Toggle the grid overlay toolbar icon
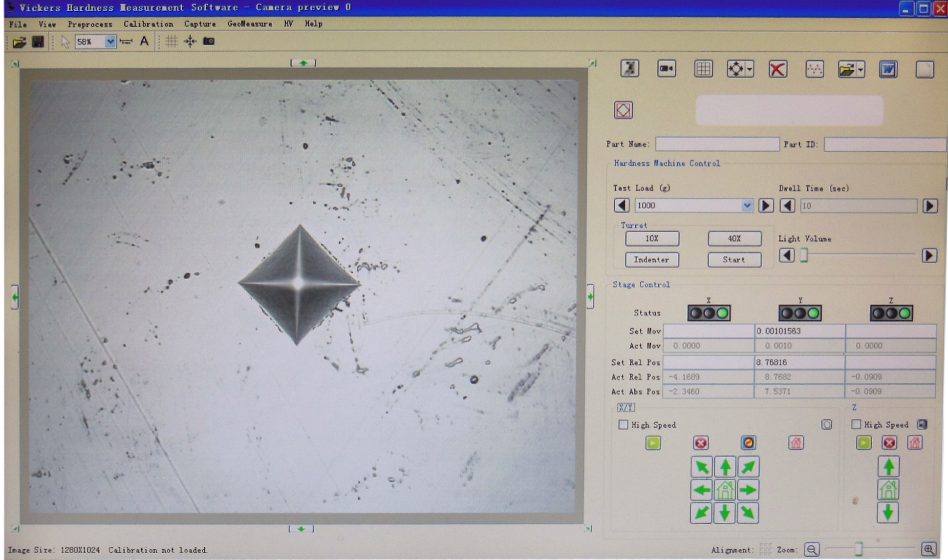 171,41
